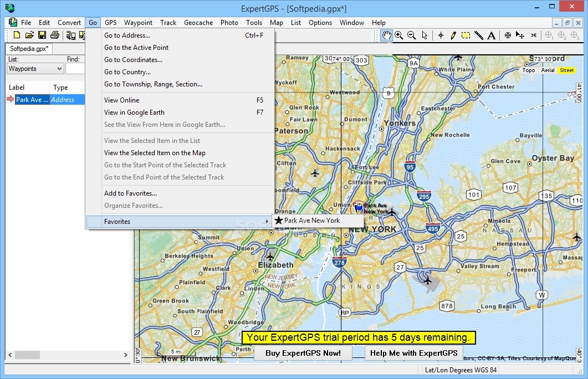Select the Text label A tool
The height and width of the screenshot is (379, 588).
(491, 35)
